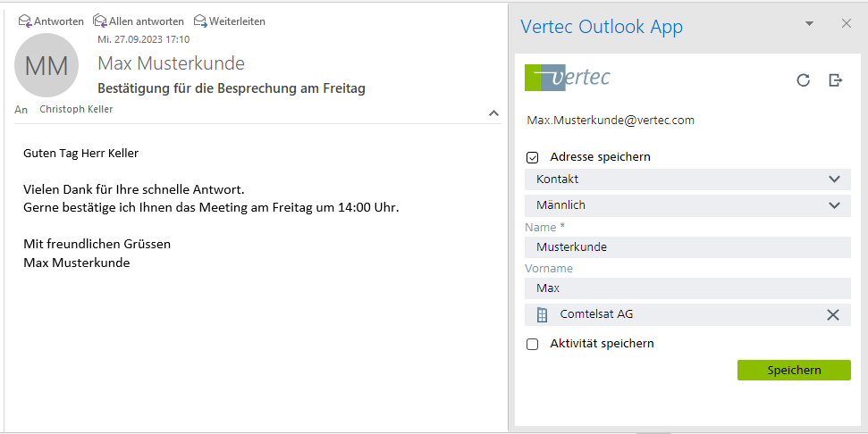Click the logout icon in Vertec panel

836,80
